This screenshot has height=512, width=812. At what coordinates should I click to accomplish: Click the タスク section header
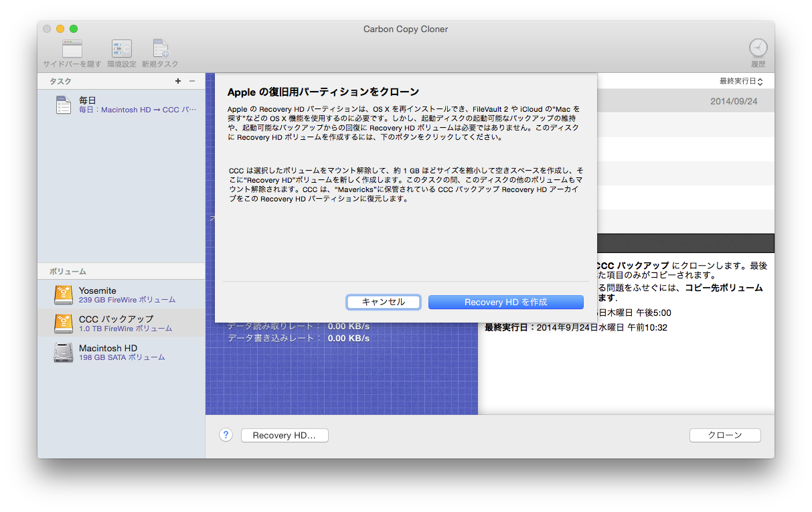[x=60, y=81]
